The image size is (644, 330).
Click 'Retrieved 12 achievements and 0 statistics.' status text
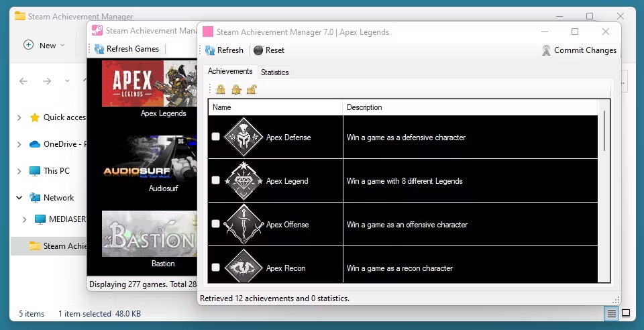pos(275,298)
